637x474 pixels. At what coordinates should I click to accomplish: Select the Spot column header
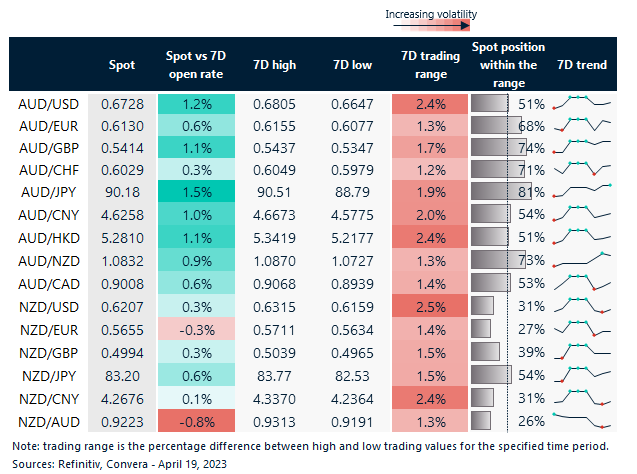[x=122, y=65]
